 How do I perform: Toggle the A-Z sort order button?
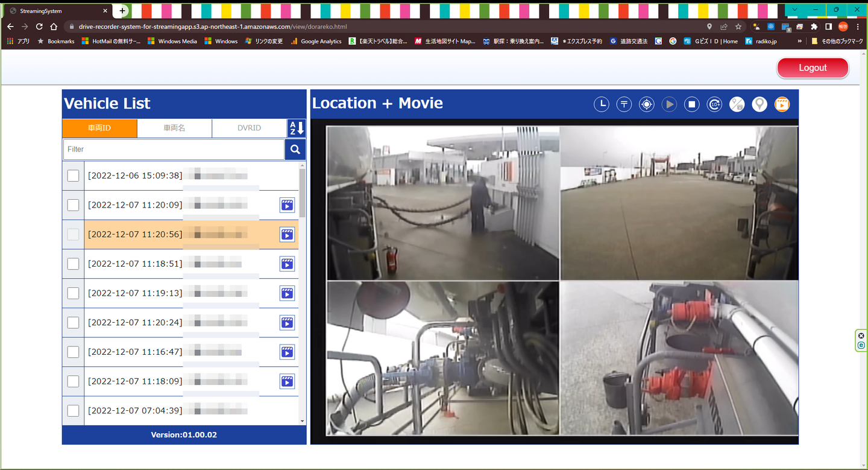(x=296, y=128)
